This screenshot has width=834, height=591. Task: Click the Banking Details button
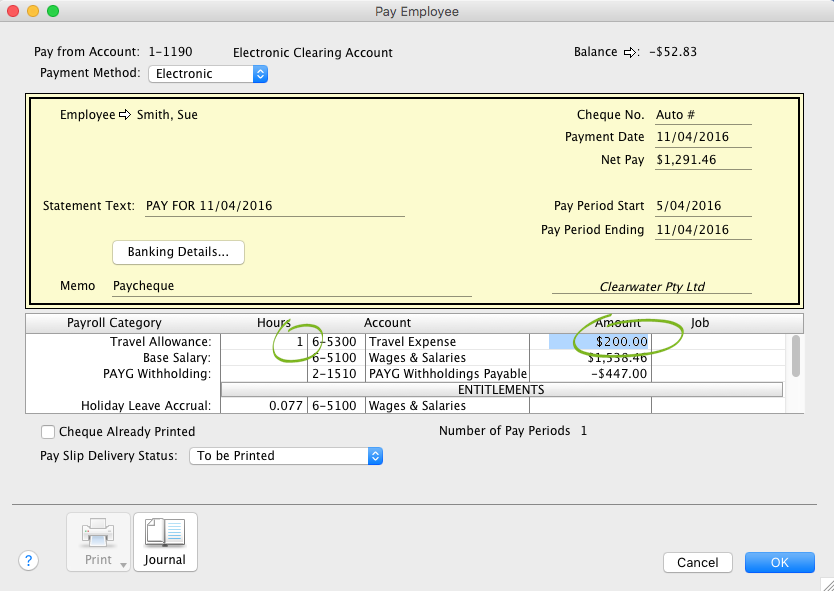click(179, 252)
